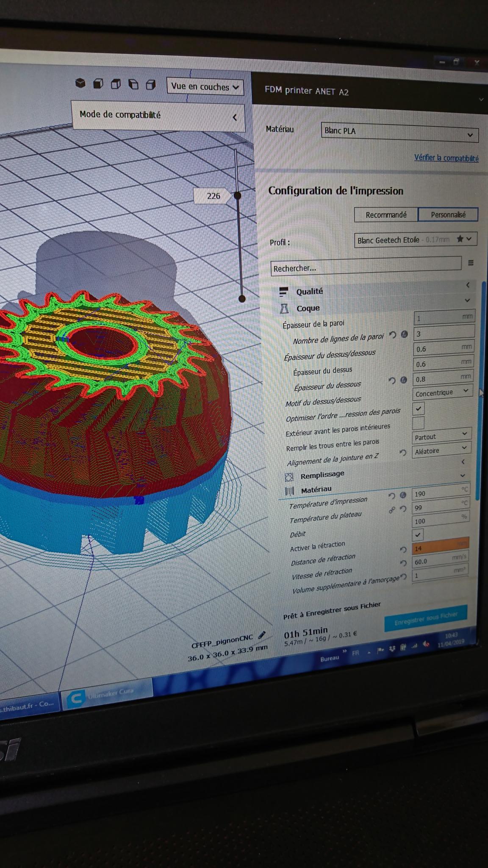Open Remplir les trous Partout dropdown
Image resolution: width=488 pixels, height=868 pixels.
tap(442, 436)
